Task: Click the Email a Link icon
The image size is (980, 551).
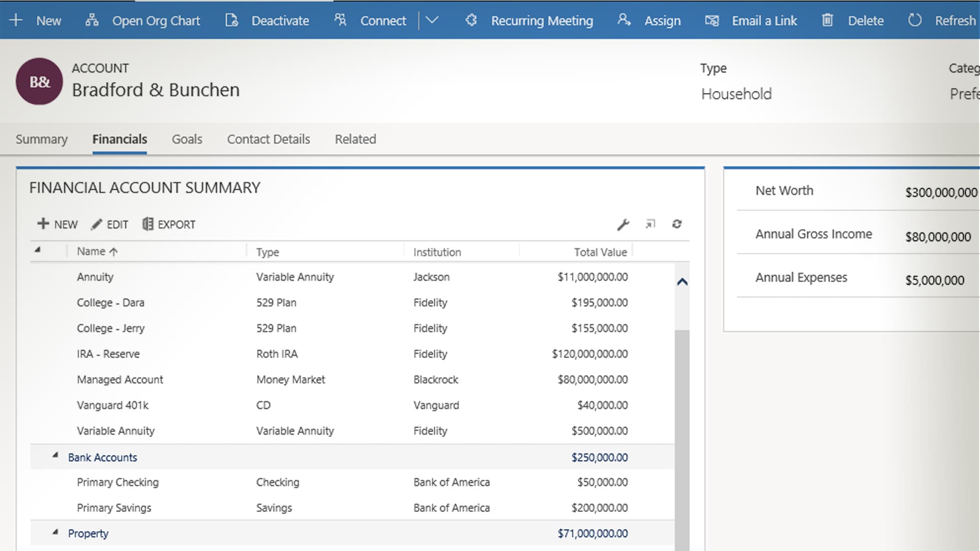Action: point(712,20)
